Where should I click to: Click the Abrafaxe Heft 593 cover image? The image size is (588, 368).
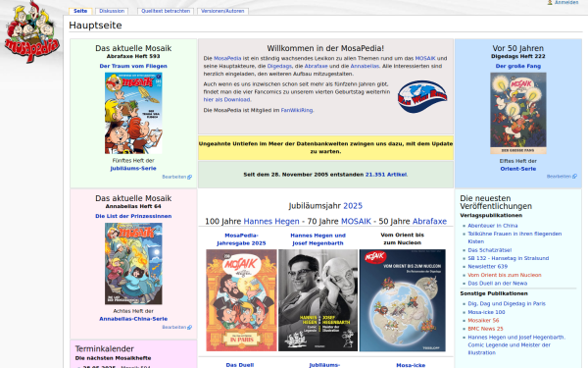tap(133, 113)
